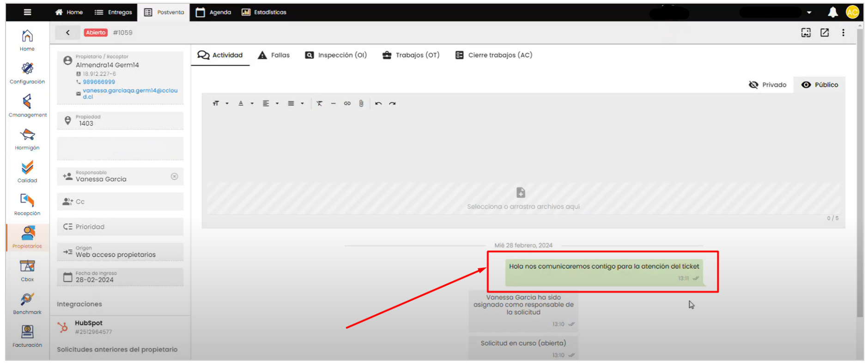Open the Benchmark sidebar icon
The image size is (868, 364).
click(x=27, y=303)
